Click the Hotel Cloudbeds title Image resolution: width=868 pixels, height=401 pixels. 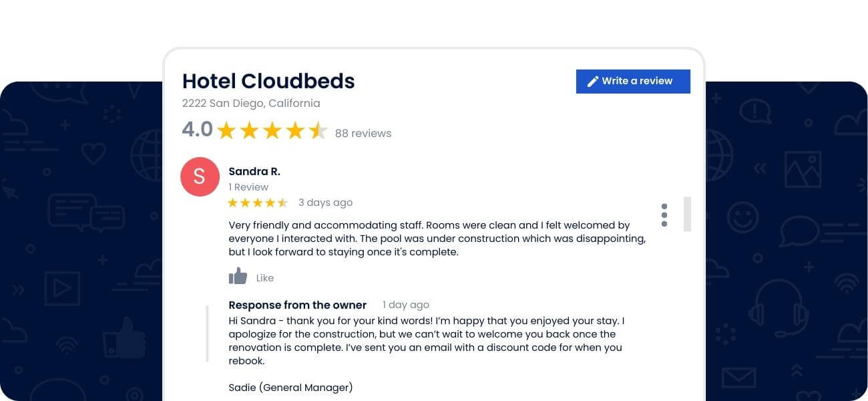tap(268, 81)
